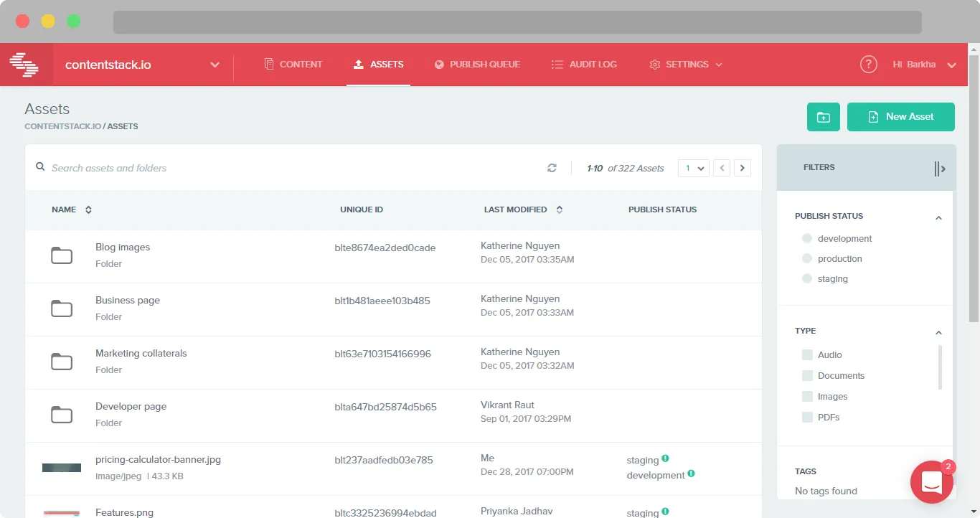Refresh the assets list

coord(552,167)
